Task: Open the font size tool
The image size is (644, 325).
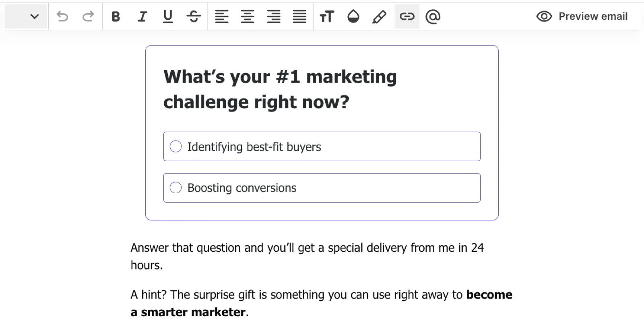Action: click(x=327, y=17)
